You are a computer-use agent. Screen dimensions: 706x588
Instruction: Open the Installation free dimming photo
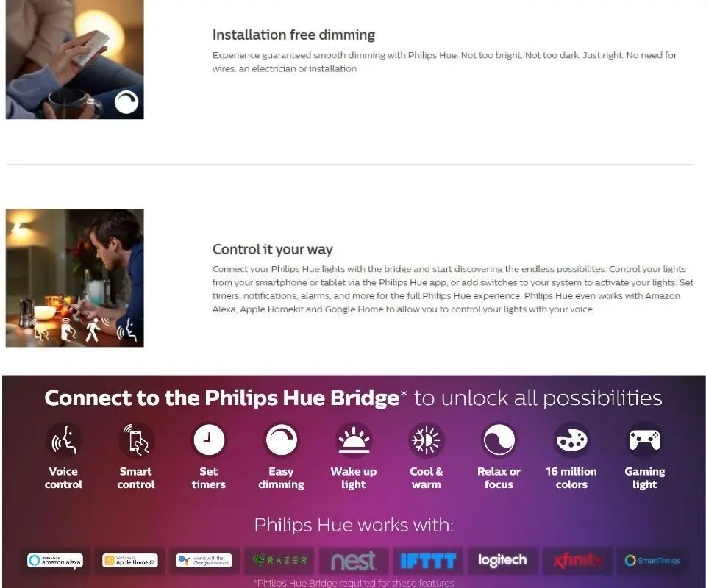point(75,59)
